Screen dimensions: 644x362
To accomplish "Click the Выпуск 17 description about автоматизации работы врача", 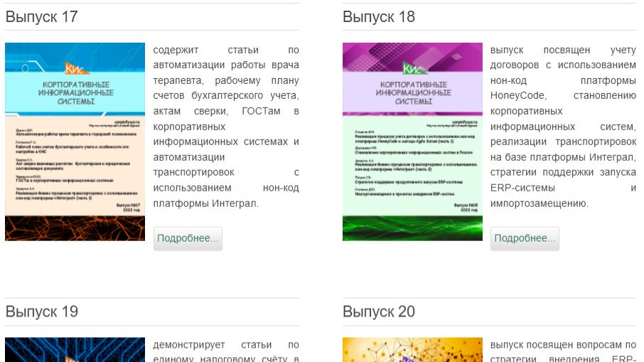I will point(226,127).
